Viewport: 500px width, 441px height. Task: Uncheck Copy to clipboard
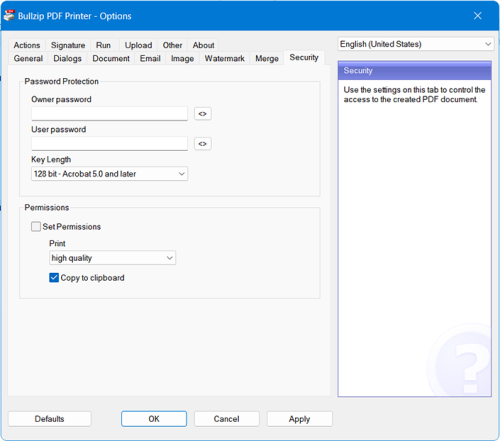[x=54, y=278]
